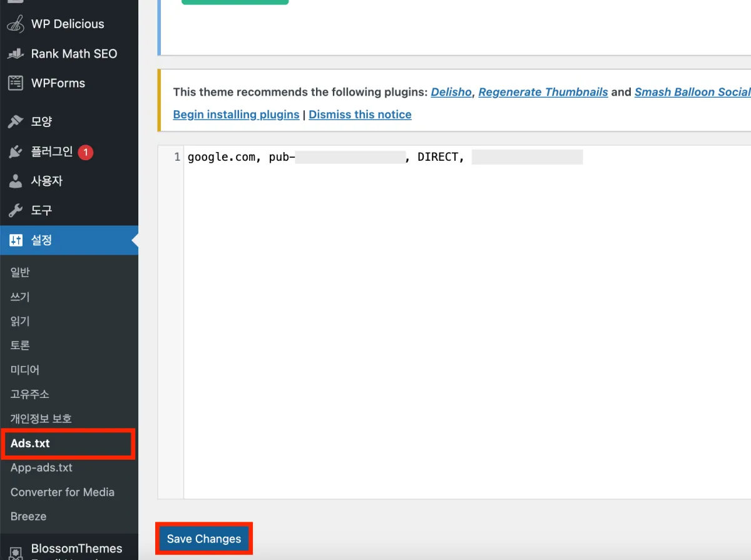The image size is (751, 560).
Task: Click the DIRECT text in editor
Action: coord(438,157)
